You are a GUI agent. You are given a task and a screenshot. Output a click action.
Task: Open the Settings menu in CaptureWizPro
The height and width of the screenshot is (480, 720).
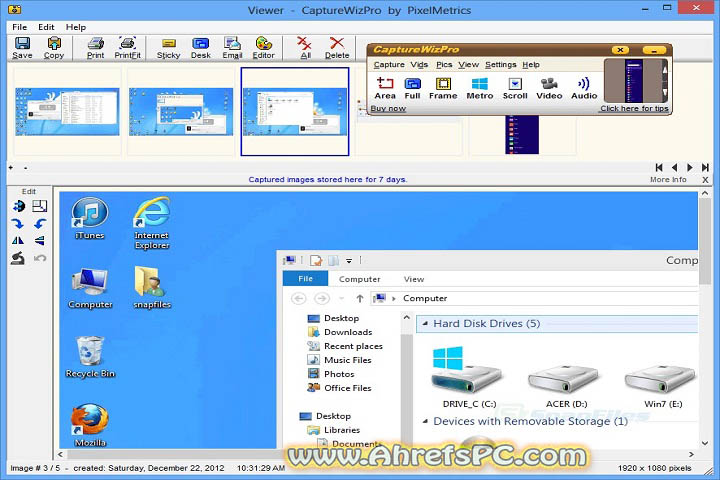(x=501, y=65)
